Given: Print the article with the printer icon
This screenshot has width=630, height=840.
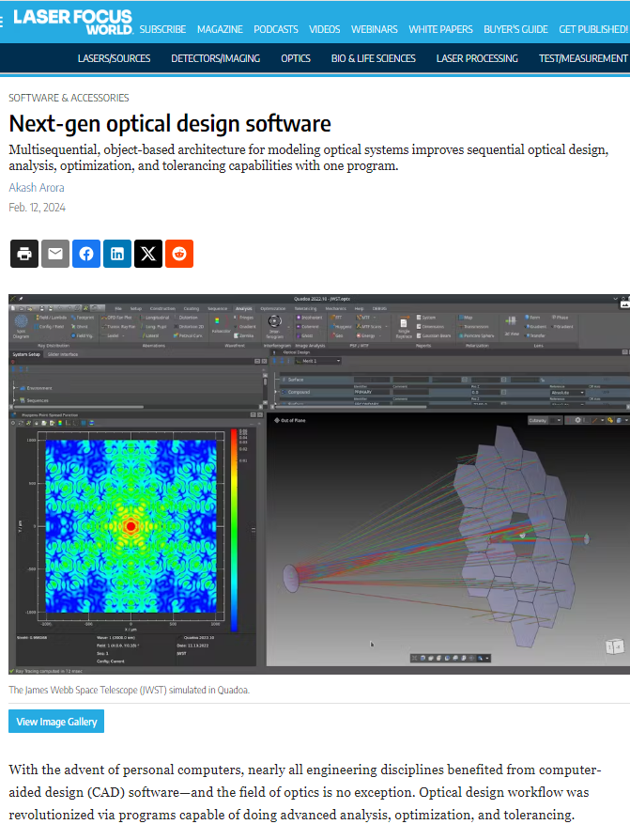Looking at the screenshot, I should click(24, 254).
